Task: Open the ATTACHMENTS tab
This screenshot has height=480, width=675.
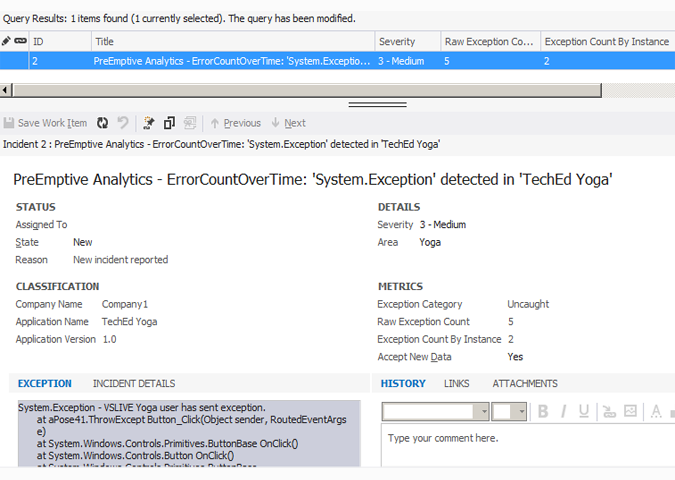Action: (x=525, y=383)
